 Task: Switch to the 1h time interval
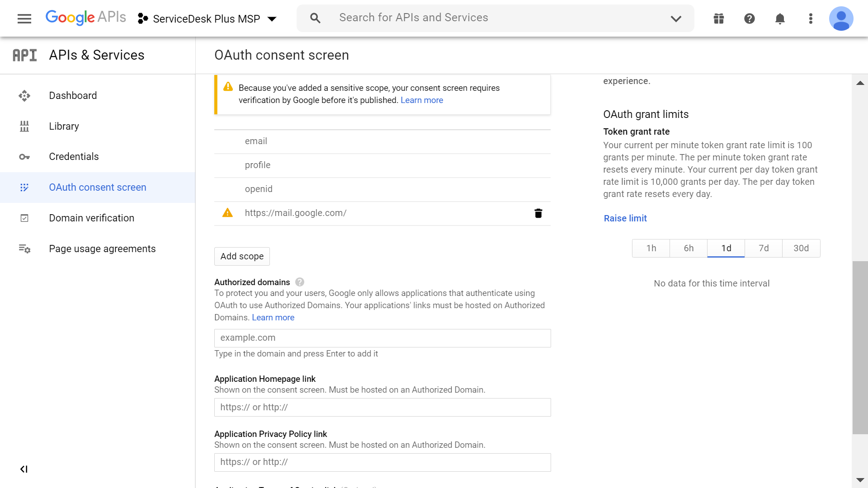651,248
